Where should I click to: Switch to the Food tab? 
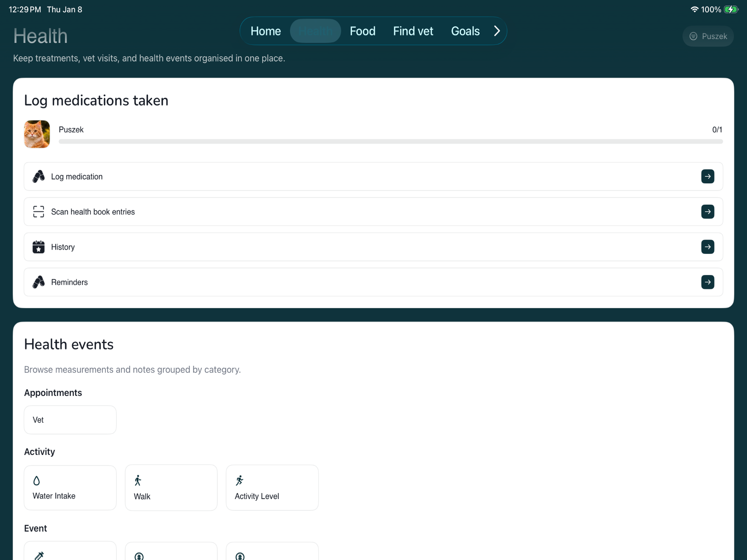click(362, 31)
